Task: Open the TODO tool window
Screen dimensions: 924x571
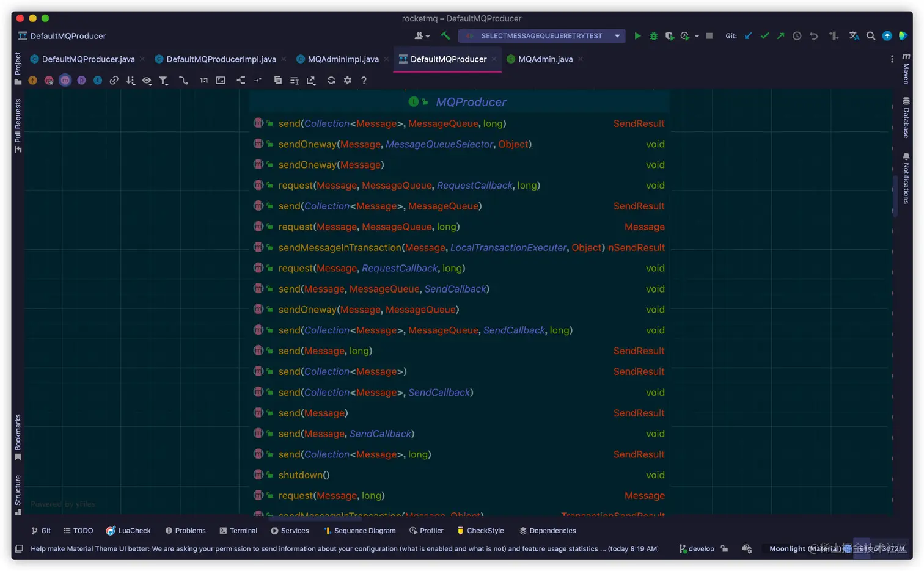Action: (x=78, y=531)
